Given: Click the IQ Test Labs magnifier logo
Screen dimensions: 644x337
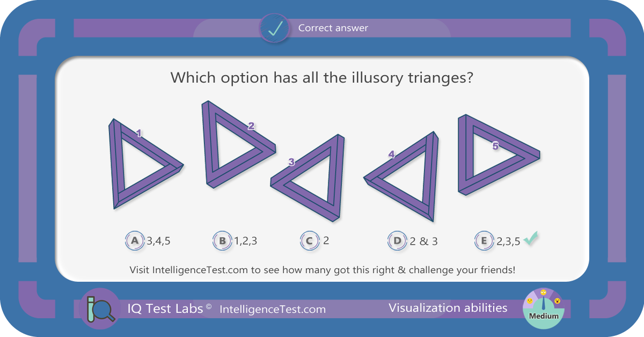Looking at the screenshot, I should [x=100, y=308].
